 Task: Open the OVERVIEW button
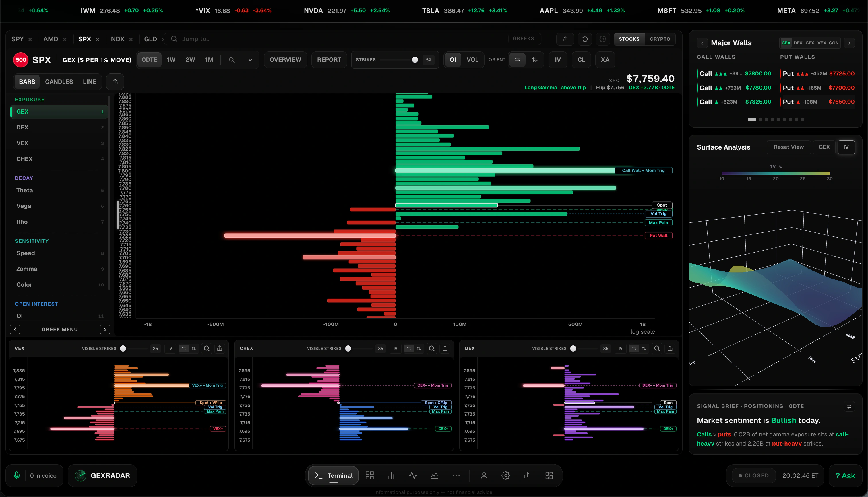click(285, 60)
